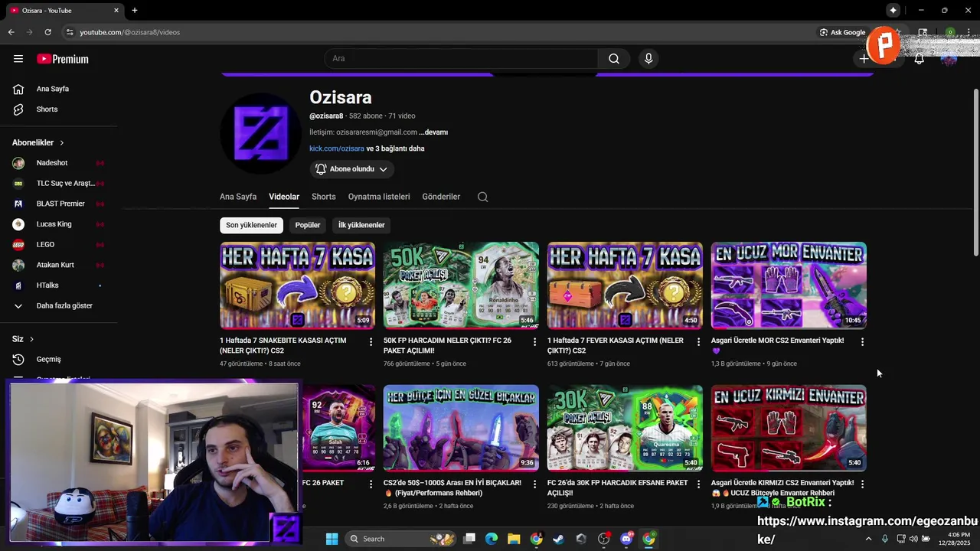Open a new browser tab
Image resolution: width=980 pixels, height=551 pixels.
[135, 10]
